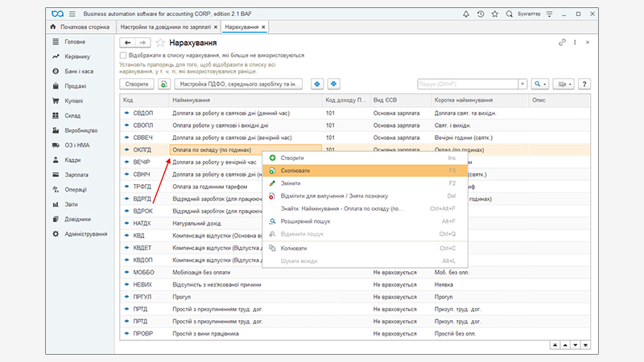Image resolution: width=644 pixels, height=362 pixels.
Task: Open the search options dropdown with magnifier
Action: point(539,84)
